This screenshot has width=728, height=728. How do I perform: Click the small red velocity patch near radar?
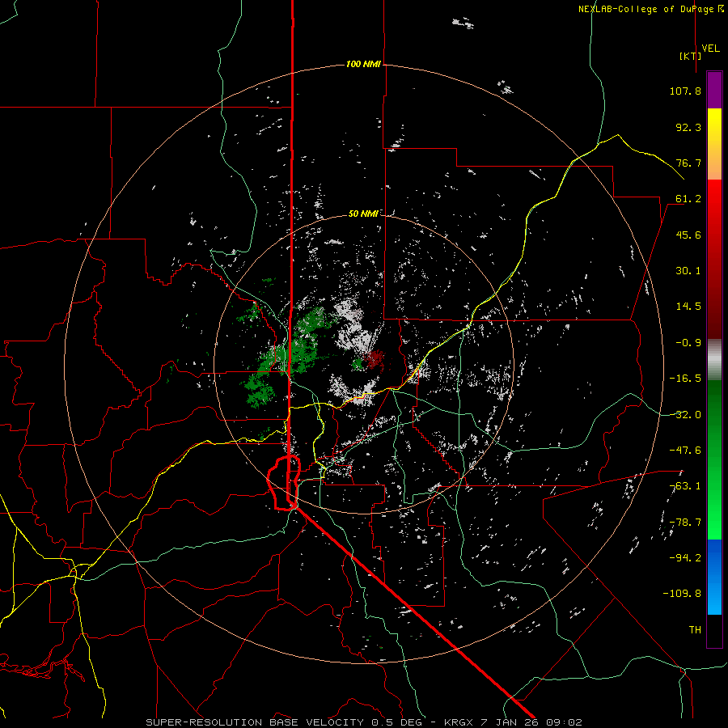pos(373,359)
